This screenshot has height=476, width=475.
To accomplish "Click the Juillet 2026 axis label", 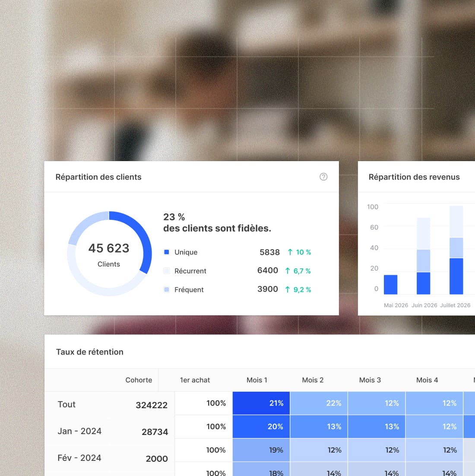I will pyautogui.click(x=455, y=305).
